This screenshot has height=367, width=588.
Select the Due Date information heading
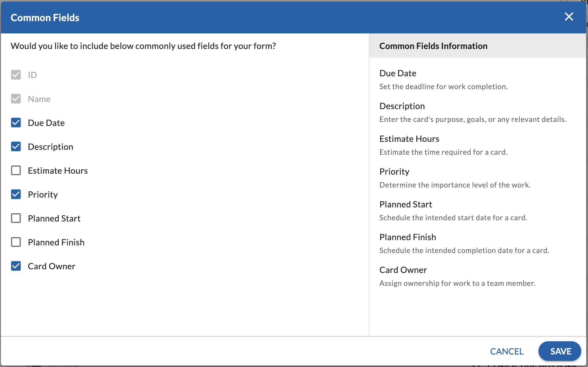tap(398, 73)
